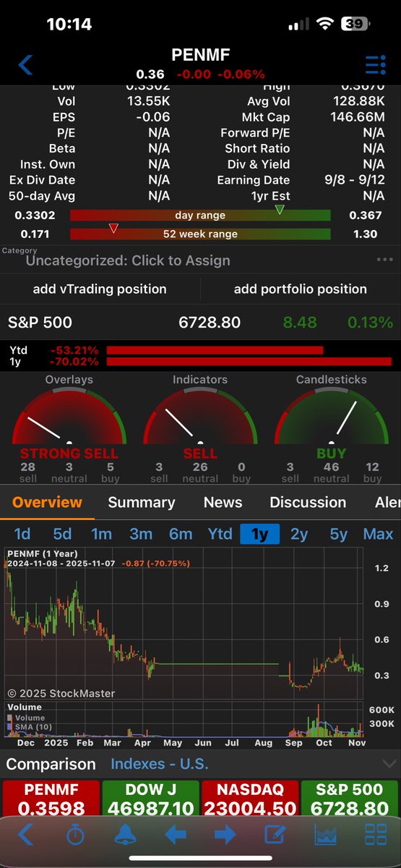Image resolution: width=401 pixels, height=868 pixels.
Task: Open the grid layout icon in bottom toolbar
Action: (x=376, y=834)
